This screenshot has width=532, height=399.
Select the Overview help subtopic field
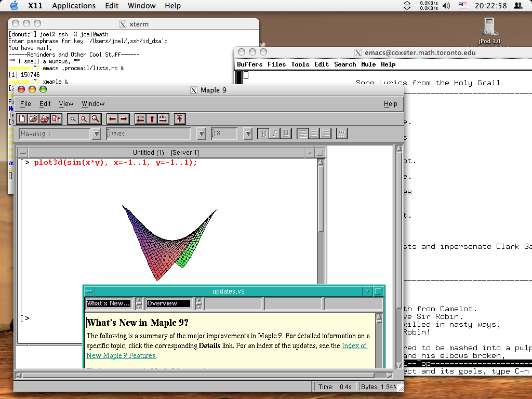tap(168, 303)
